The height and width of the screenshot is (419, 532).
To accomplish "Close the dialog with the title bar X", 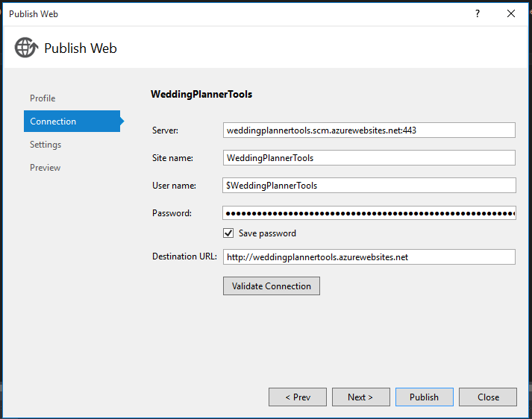I will tap(511, 13).
